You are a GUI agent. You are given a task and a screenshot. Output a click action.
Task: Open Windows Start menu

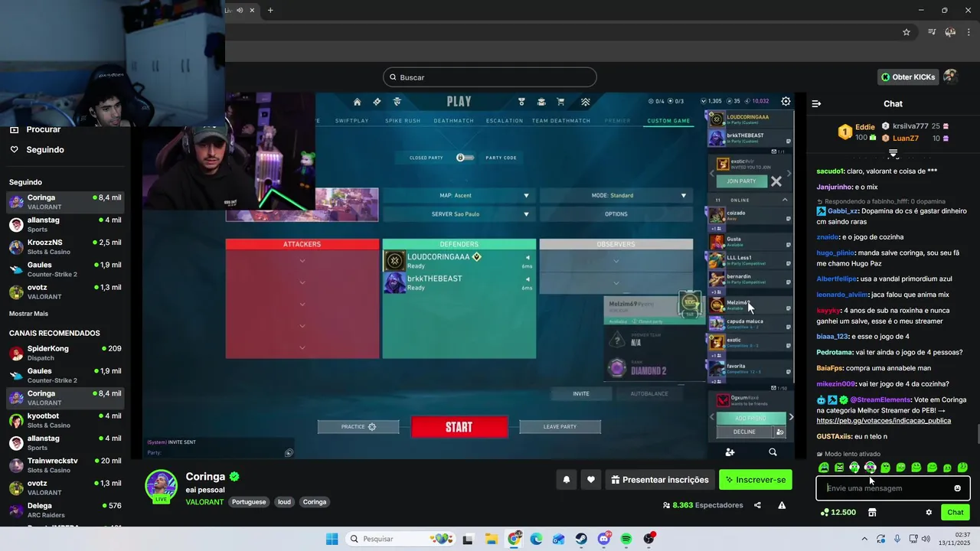(332, 539)
